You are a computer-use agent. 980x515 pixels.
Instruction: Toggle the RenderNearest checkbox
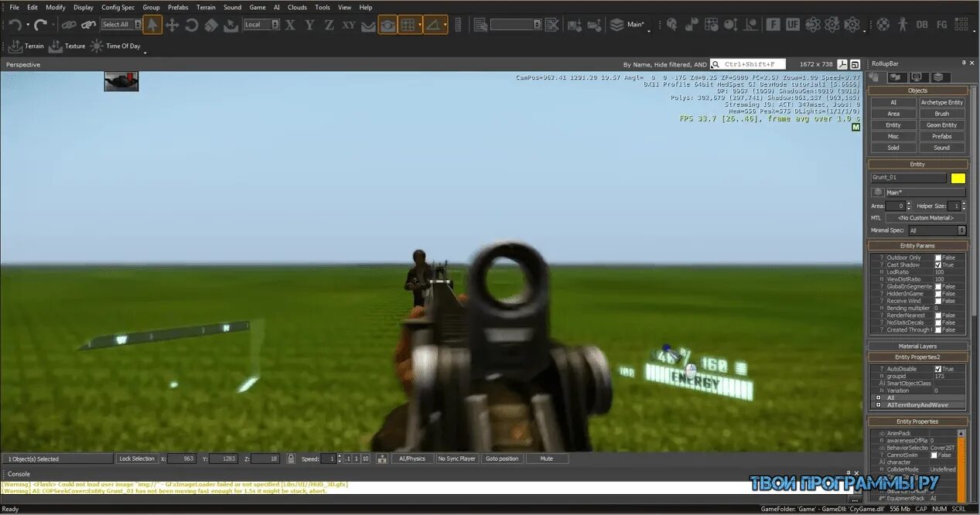click(x=938, y=315)
